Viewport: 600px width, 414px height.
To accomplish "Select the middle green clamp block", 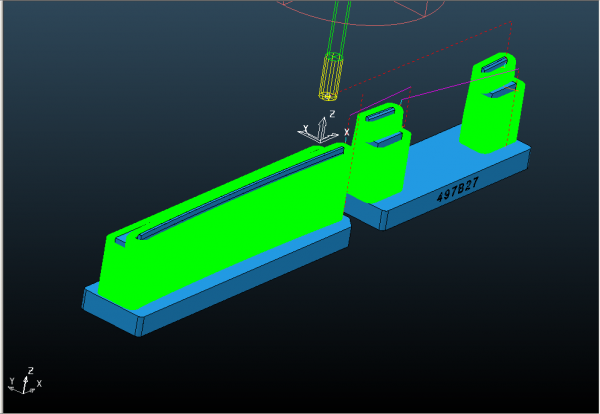I will [x=379, y=153].
